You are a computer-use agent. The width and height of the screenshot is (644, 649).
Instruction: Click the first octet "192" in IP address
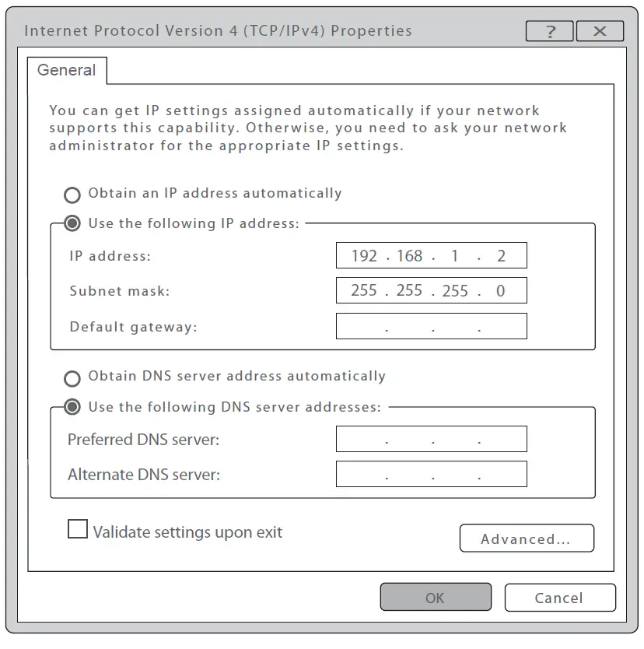coord(366,254)
